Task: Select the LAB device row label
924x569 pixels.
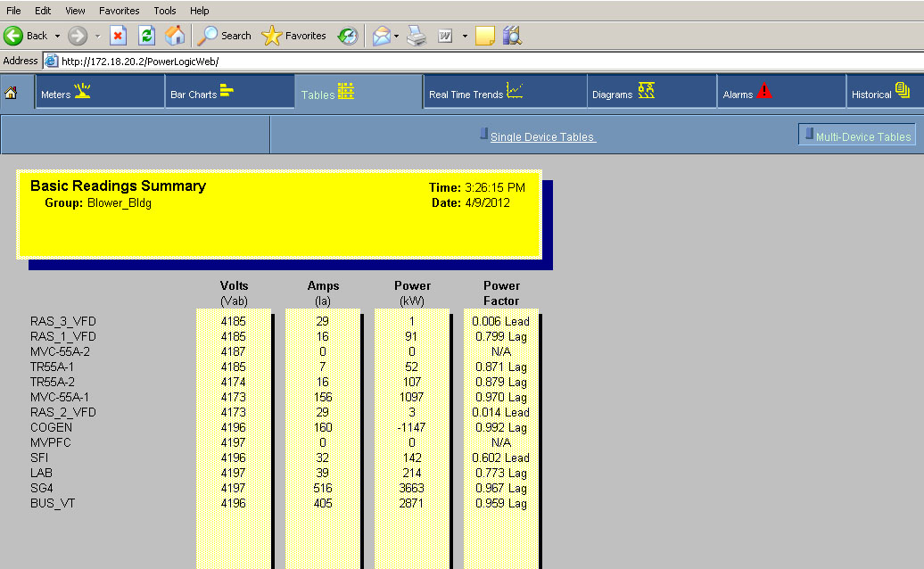Action: (41, 473)
